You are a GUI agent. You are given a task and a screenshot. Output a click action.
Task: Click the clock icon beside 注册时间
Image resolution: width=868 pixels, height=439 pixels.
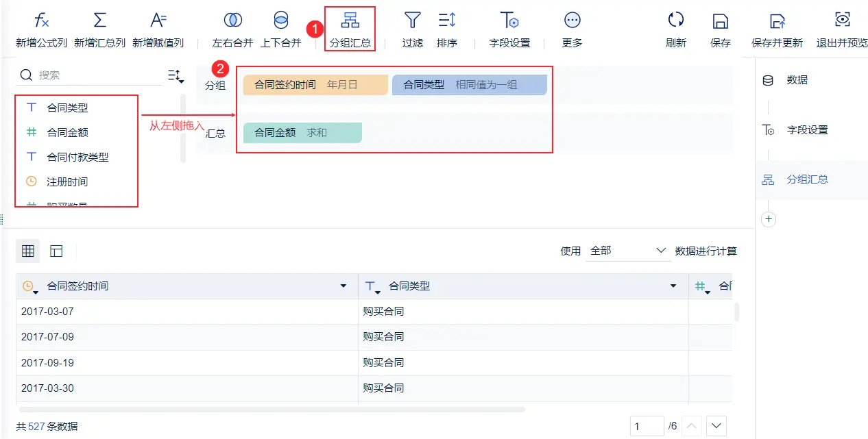click(32, 181)
